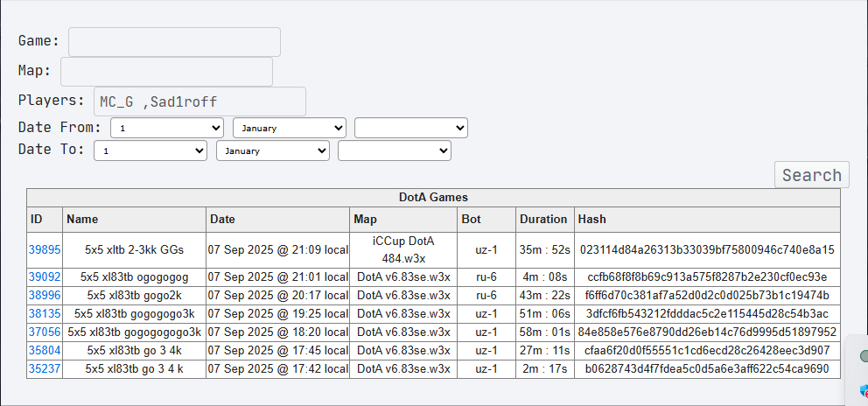Select game name 5x5 xl83tb go 3 4 k

point(135,369)
